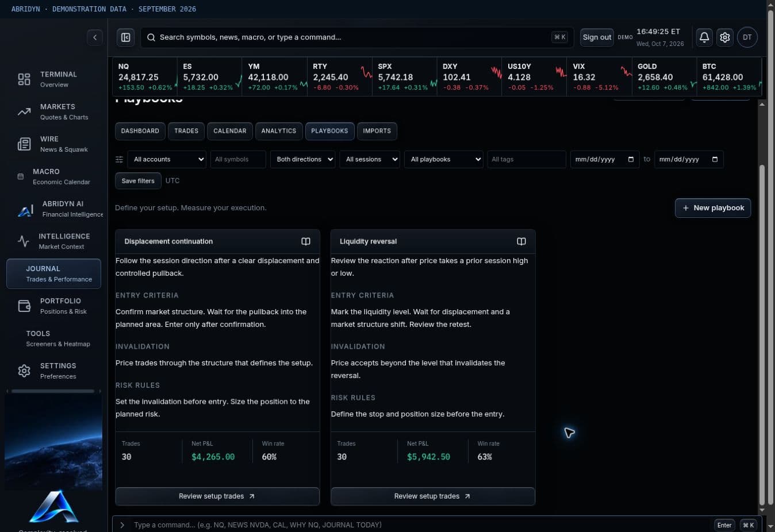This screenshot has width=775, height=532.
Task: Click the sidebar horizontal scrollbar
Action: (x=53, y=391)
